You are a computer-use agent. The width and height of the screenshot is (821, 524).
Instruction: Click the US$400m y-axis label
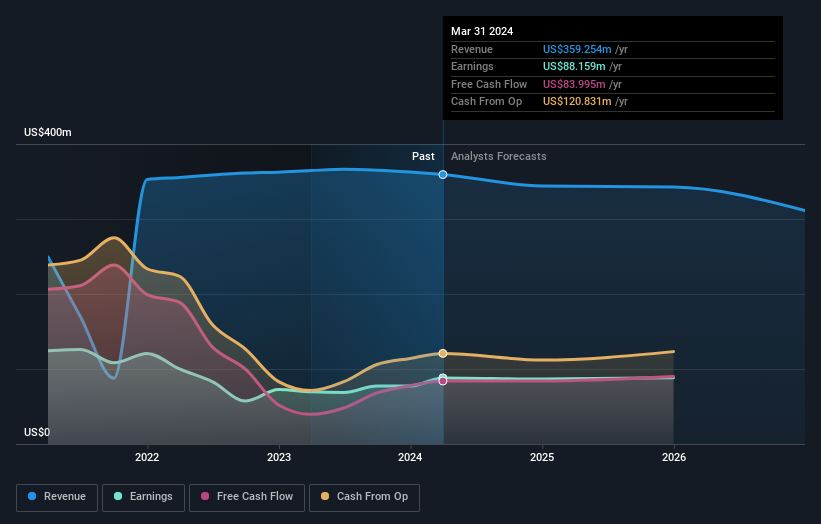click(48, 132)
